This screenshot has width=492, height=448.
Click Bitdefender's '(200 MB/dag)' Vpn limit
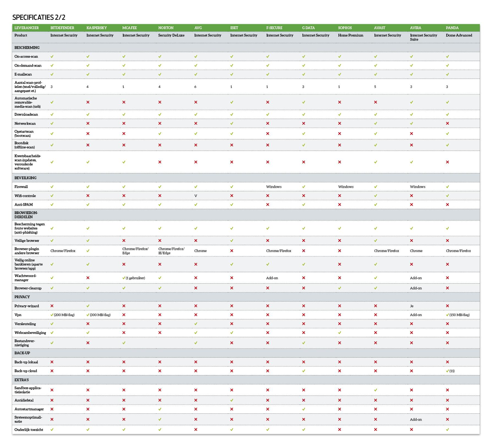tap(64, 315)
